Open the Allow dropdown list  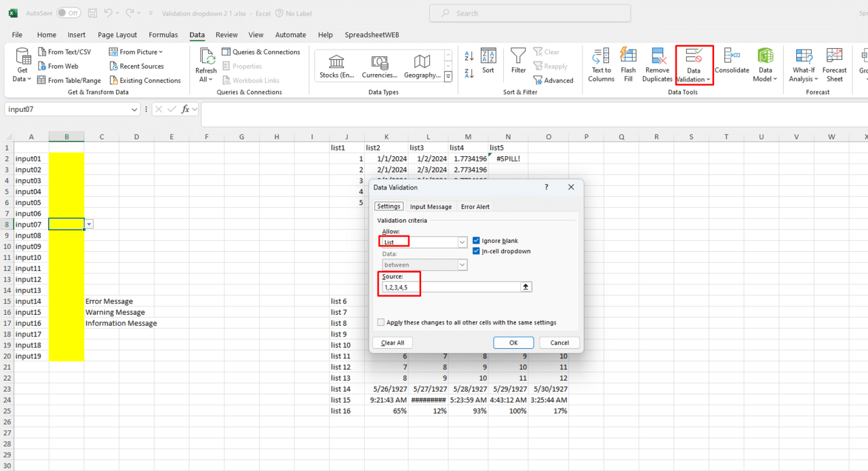point(462,242)
